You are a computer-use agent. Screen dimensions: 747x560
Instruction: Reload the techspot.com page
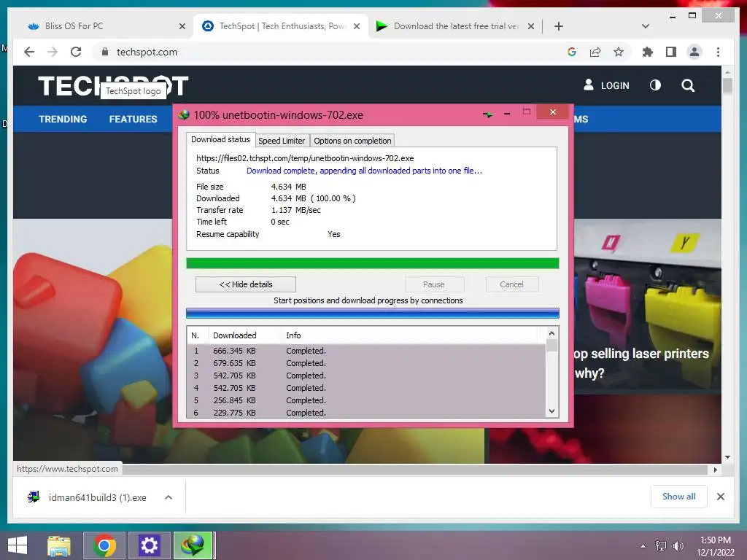point(76,52)
